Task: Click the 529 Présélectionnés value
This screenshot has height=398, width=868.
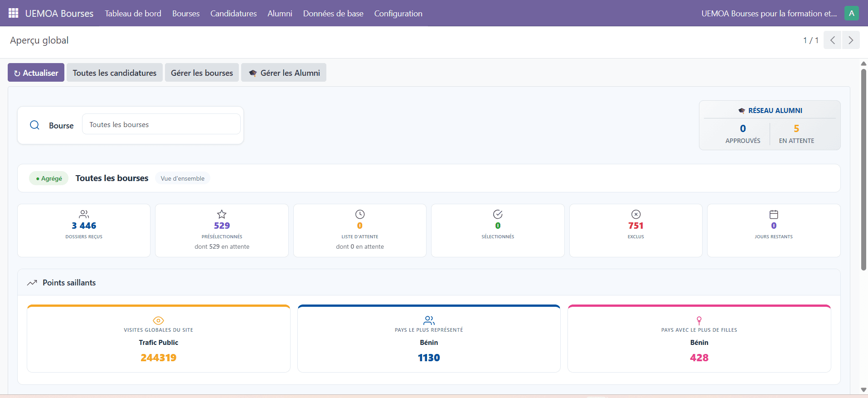Action: 222,226
